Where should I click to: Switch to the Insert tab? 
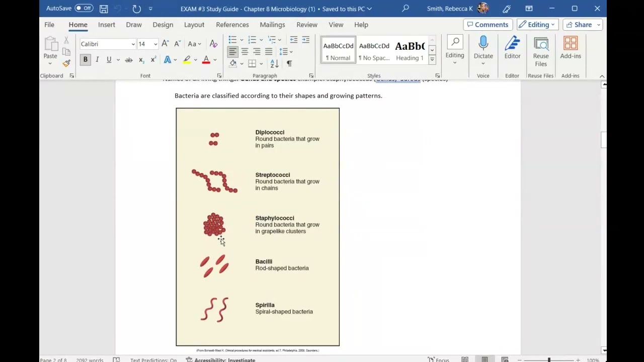(107, 25)
